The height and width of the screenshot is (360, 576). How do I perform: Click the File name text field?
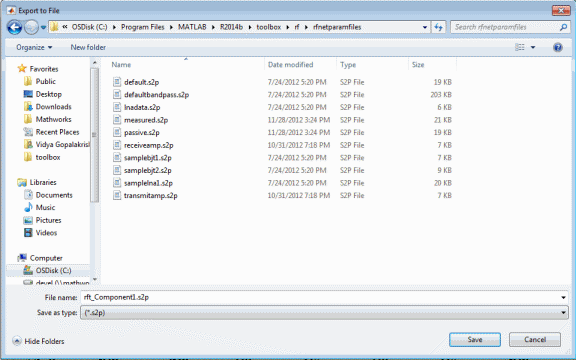pyautogui.click(x=320, y=298)
